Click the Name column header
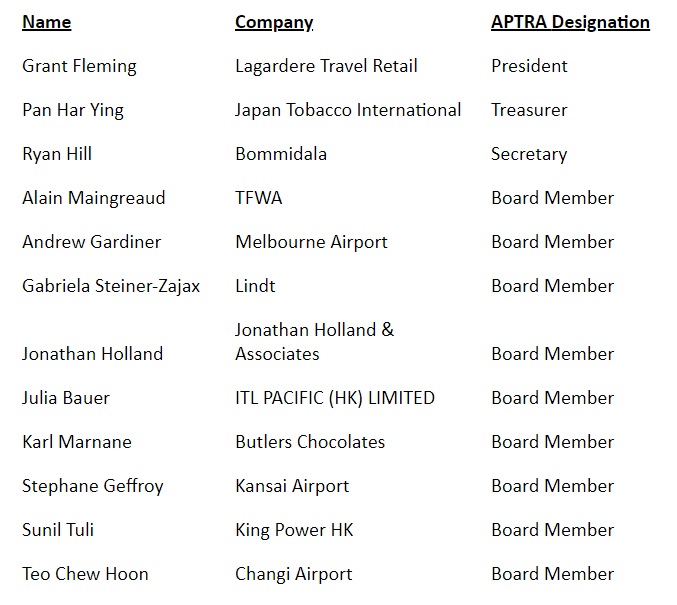This screenshot has height=605, width=677. 47,22
